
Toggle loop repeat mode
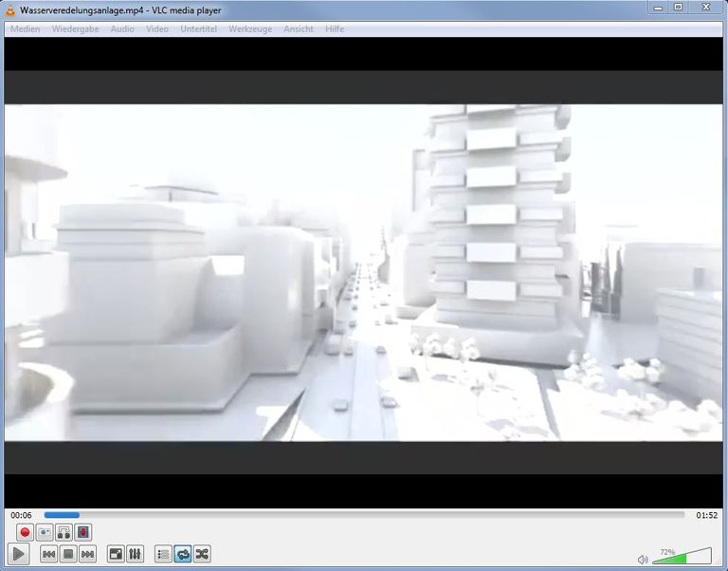click(x=183, y=554)
